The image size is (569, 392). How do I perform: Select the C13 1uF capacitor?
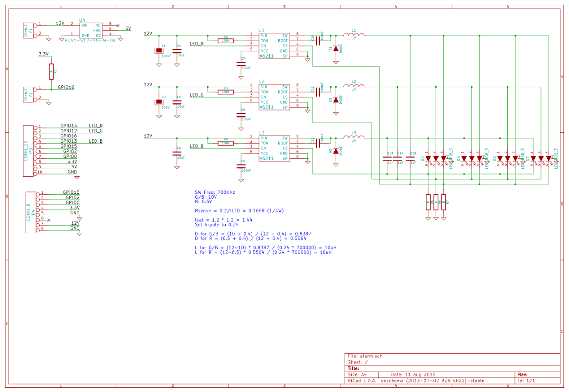pos(387,158)
